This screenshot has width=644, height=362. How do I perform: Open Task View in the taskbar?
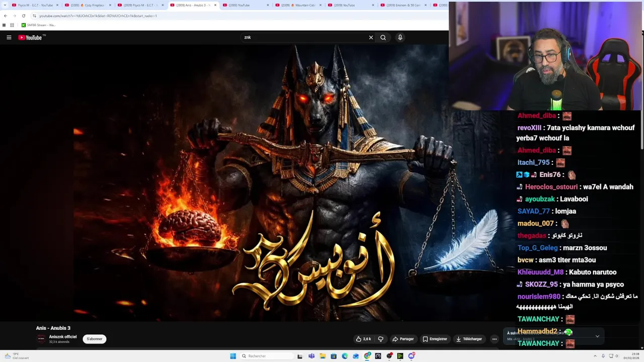coord(300,356)
